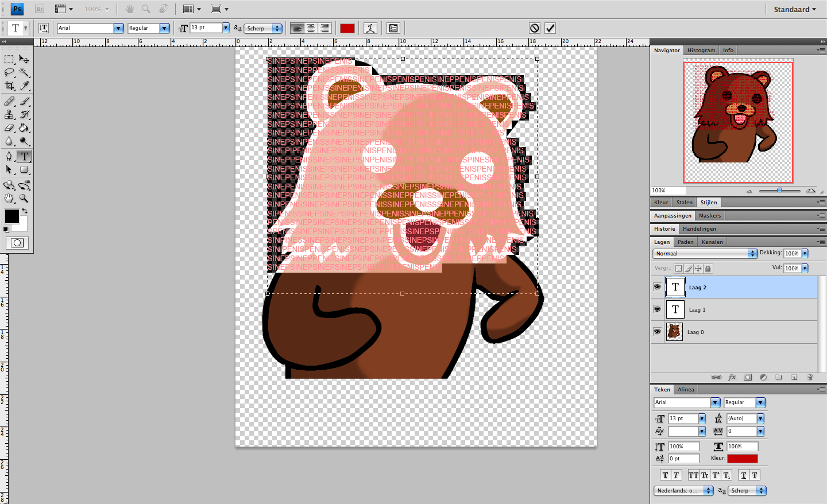Image resolution: width=827 pixels, height=504 pixels.
Task: Add a layer mask
Action: 748,377
